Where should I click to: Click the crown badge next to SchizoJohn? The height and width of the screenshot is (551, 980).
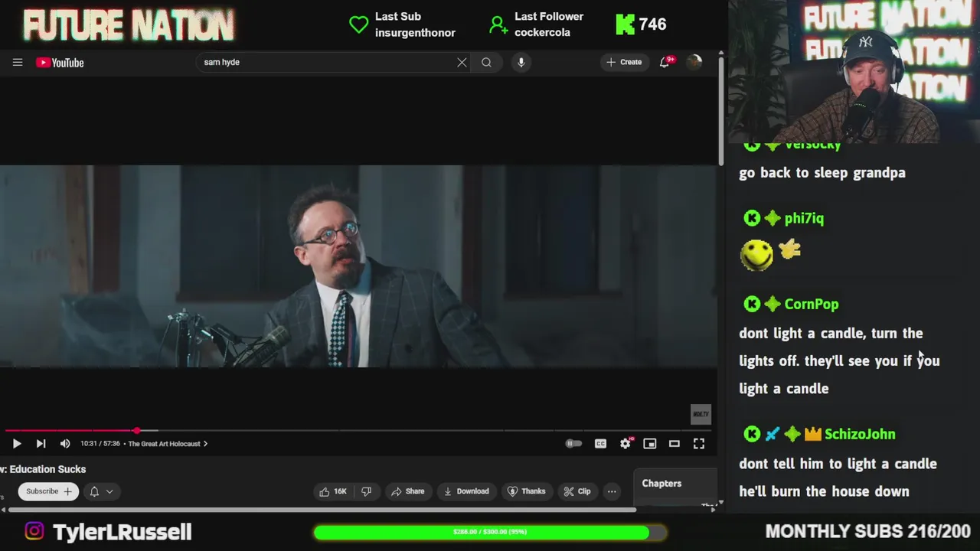tap(813, 435)
